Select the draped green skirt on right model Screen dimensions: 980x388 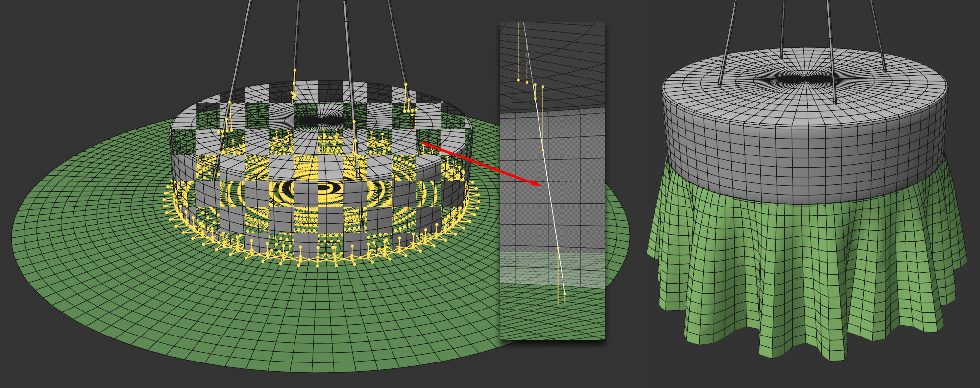tap(804, 275)
